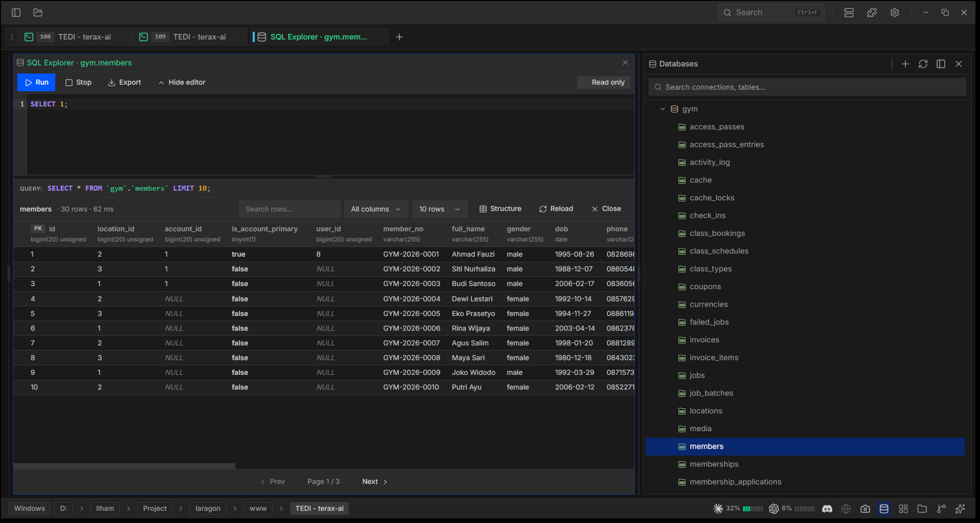Screen dimensions: 980x523
Task: Click the camera screenshot icon
Action: (x=865, y=509)
